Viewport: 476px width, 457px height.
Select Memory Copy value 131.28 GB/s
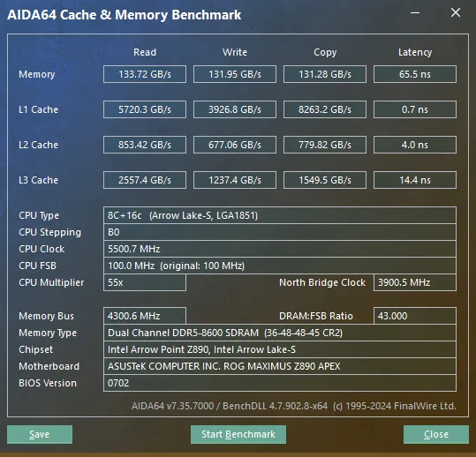(325, 74)
